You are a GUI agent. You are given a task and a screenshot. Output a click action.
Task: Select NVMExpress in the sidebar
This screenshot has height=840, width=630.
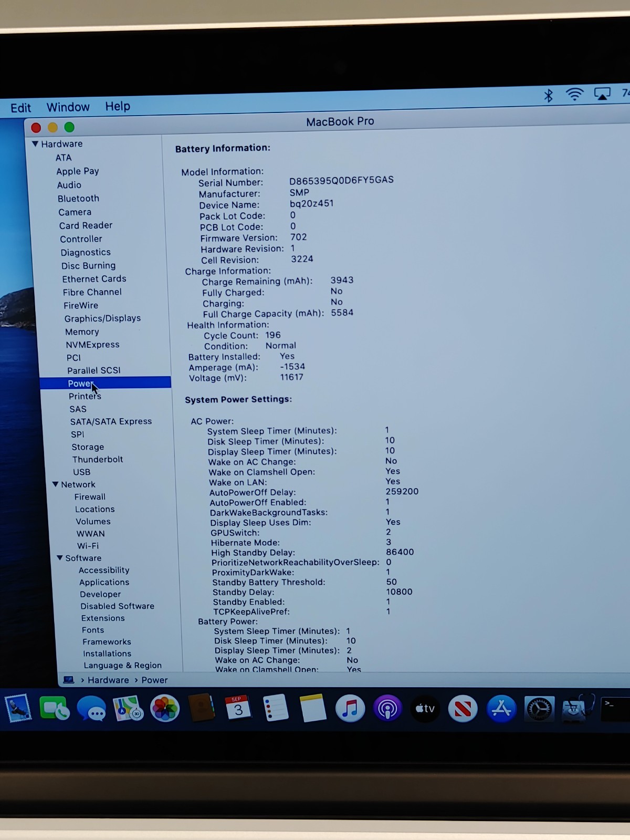tap(92, 345)
